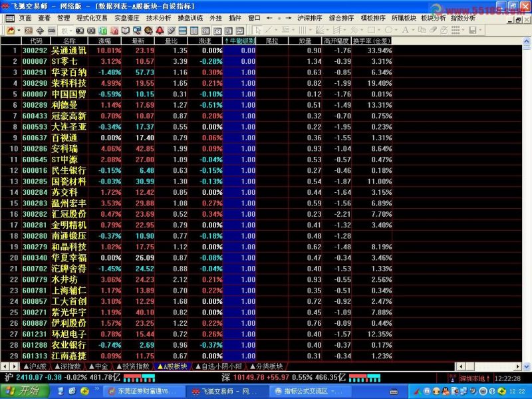532x399 pixels.
Task: Click the horizontal split window layout icon
Action: pyautogui.click(x=182, y=31)
